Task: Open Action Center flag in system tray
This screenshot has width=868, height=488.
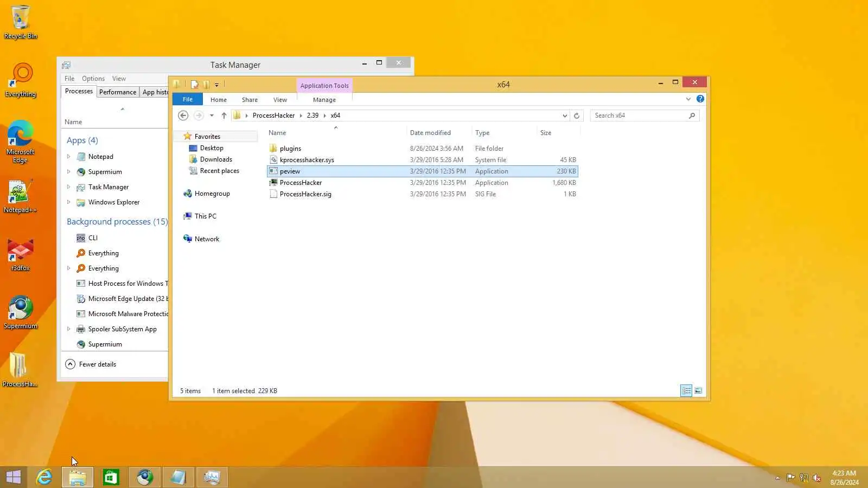Action: 790,478
